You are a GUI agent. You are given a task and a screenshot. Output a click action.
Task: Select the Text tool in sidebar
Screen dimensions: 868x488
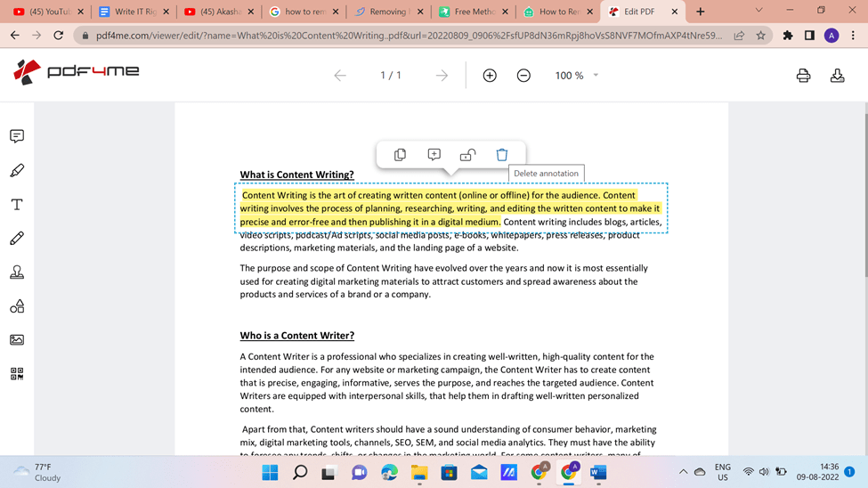point(17,205)
